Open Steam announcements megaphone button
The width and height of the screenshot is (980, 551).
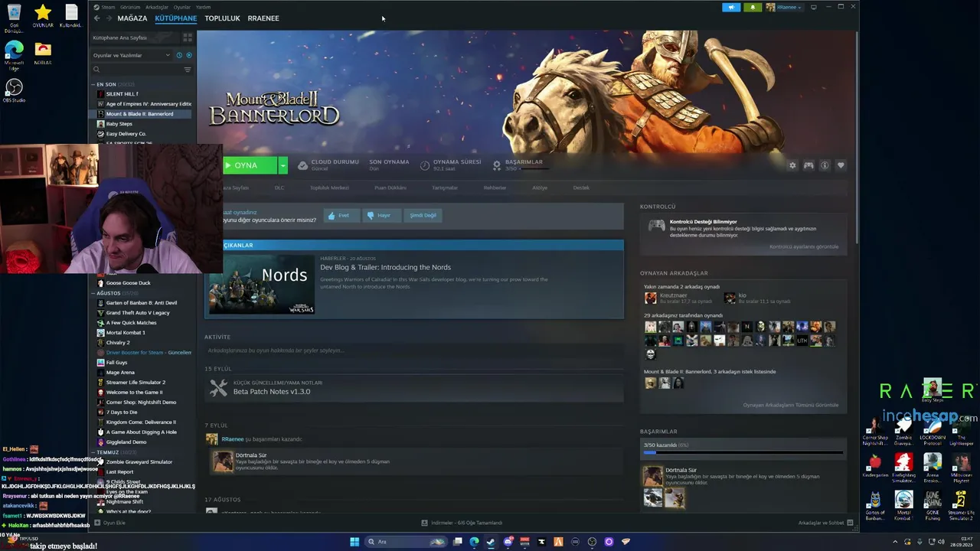(x=731, y=7)
